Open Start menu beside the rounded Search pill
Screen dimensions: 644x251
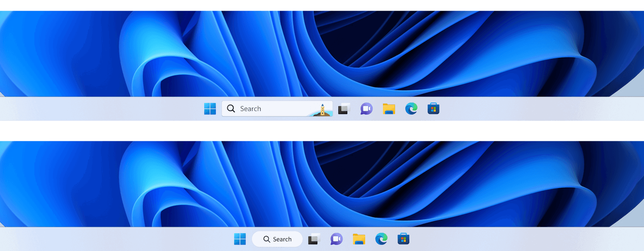(240, 239)
